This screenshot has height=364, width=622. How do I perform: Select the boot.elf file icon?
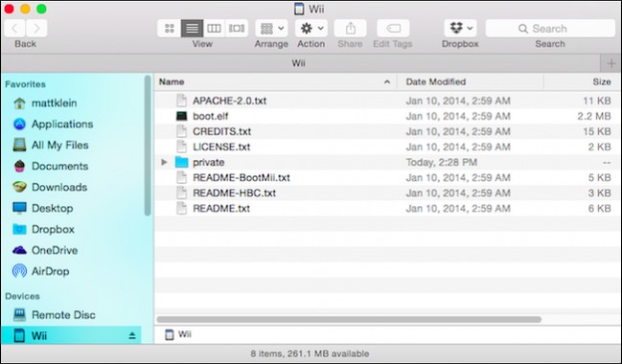click(x=181, y=116)
